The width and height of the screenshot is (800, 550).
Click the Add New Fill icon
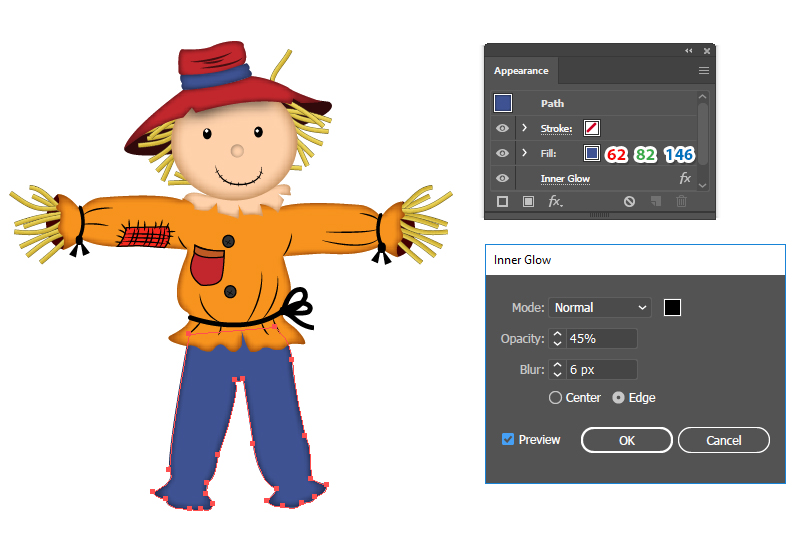pos(528,201)
